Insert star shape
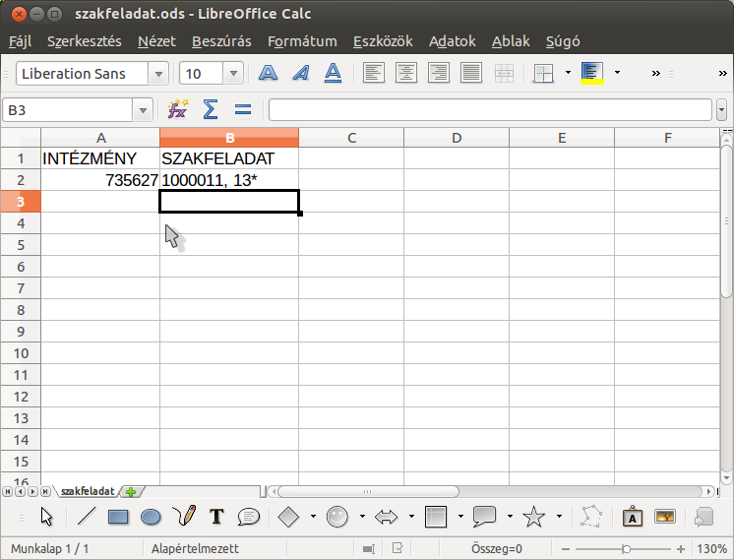Screen dimensions: 734x560 [x=533, y=517]
